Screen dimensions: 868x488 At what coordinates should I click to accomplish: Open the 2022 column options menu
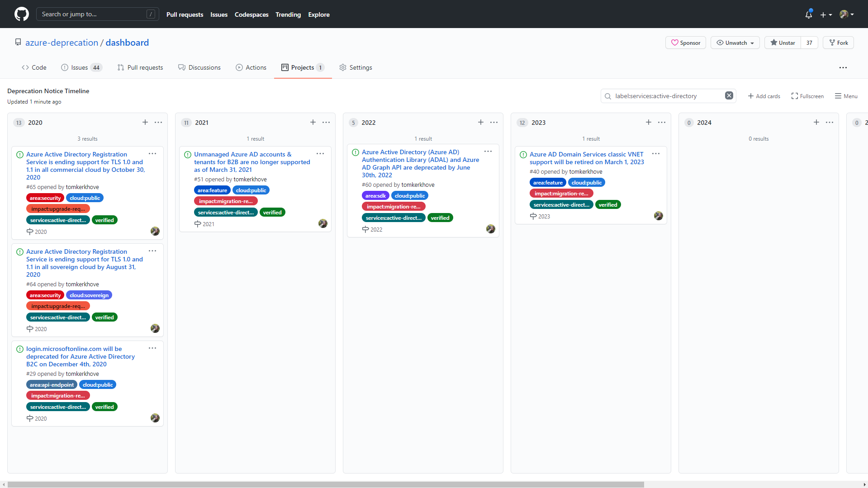point(494,122)
